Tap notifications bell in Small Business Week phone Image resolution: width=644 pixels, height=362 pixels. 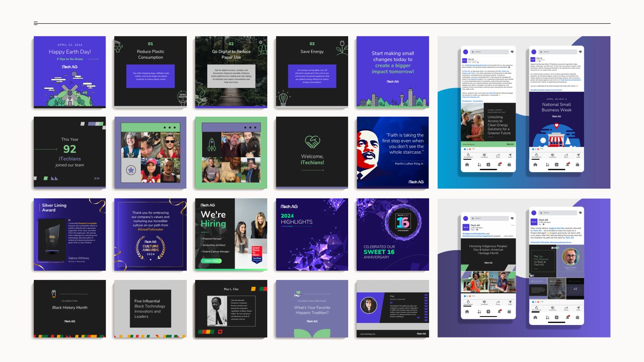pos(567,164)
